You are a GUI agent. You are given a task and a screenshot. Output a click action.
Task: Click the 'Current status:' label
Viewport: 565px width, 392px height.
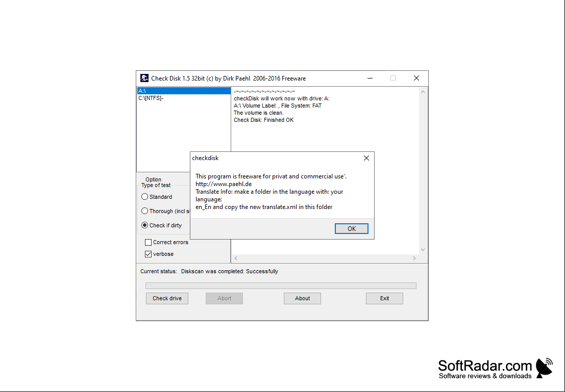tap(159, 271)
